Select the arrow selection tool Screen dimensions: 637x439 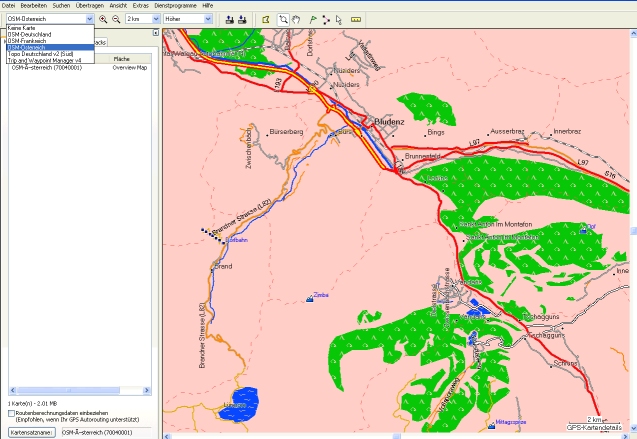(339, 19)
